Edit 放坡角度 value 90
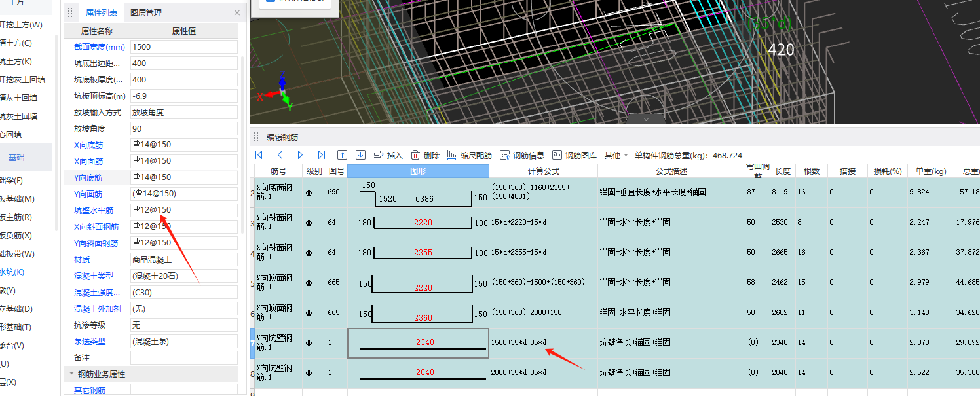Viewport: 980px width, 396px height. click(x=184, y=128)
